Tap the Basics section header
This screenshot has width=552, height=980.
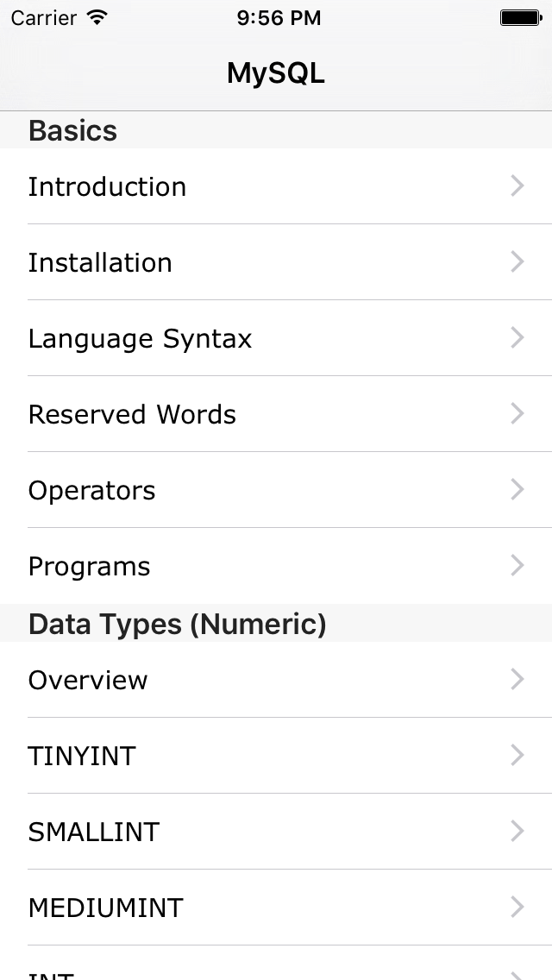(72, 130)
